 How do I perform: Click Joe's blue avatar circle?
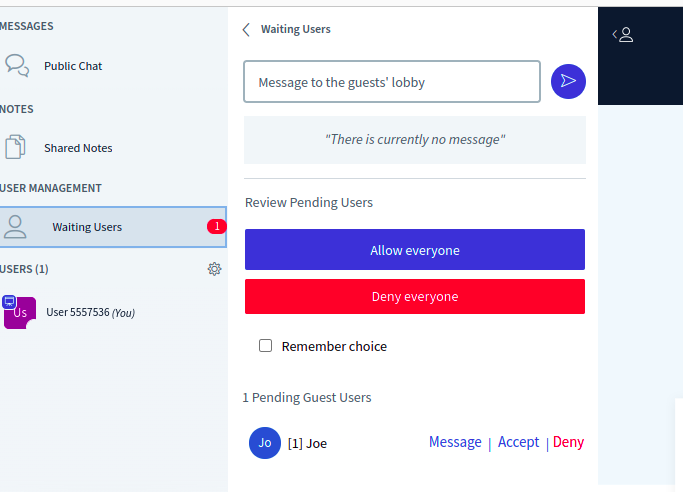point(265,443)
